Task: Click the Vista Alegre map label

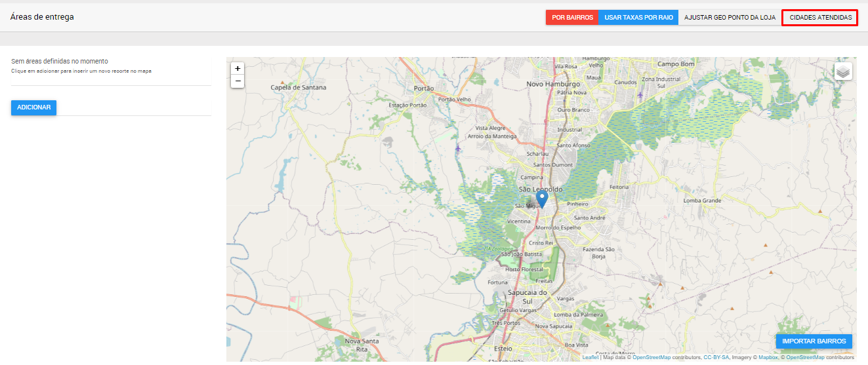Action: [x=490, y=128]
